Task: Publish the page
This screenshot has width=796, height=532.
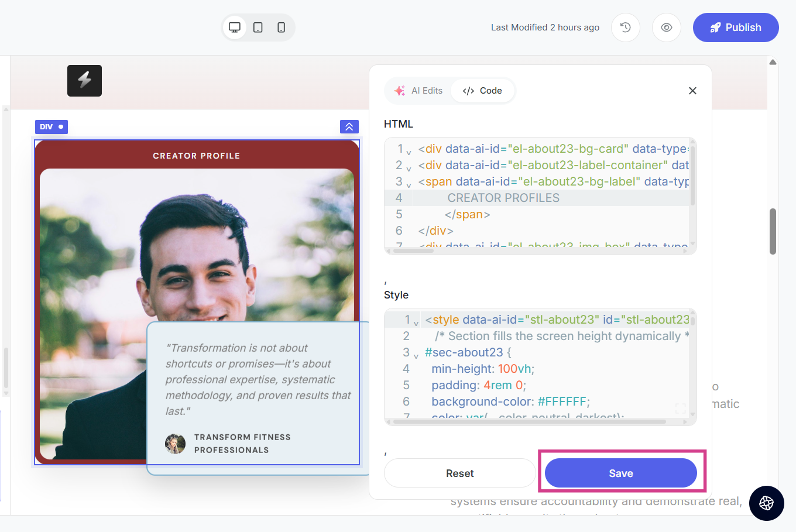Action: tap(735, 28)
